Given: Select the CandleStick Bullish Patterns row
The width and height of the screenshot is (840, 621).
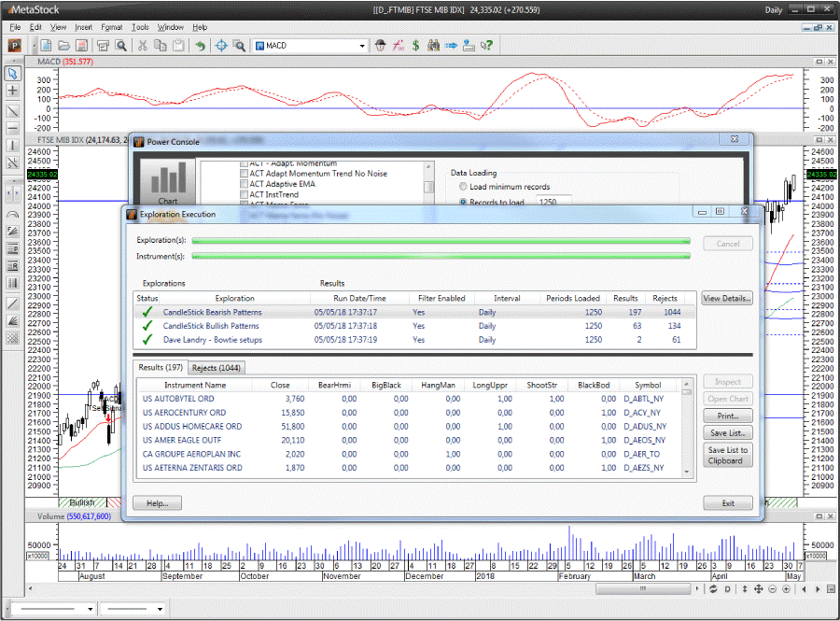Looking at the screenshot, I should 414,326.
